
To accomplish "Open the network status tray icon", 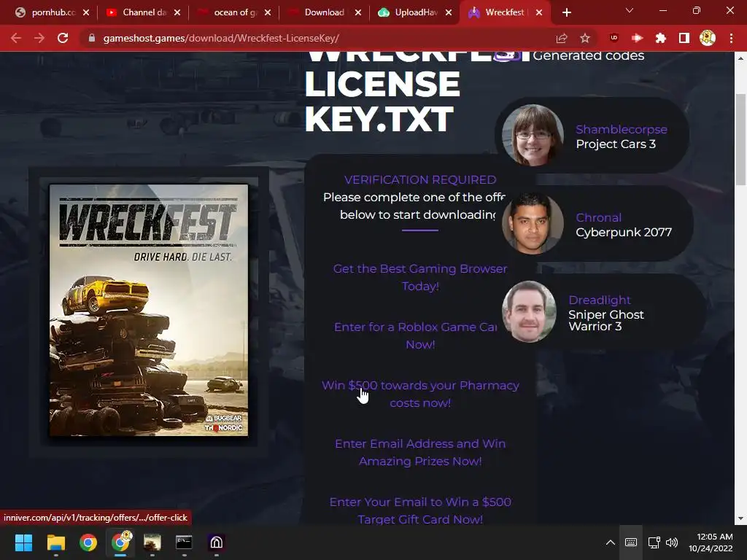I will point(654,542).
